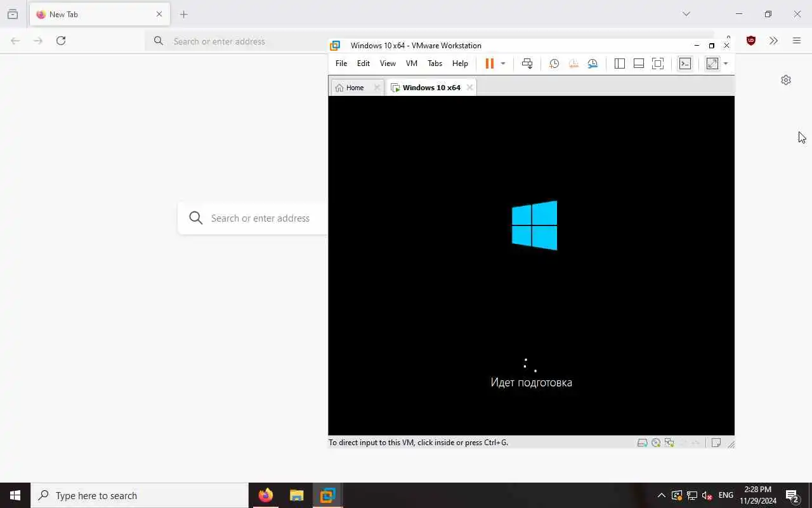Open the Firefox recent browsing view icon
Viewport: 812px width, 508px height.
pos(13,14)
